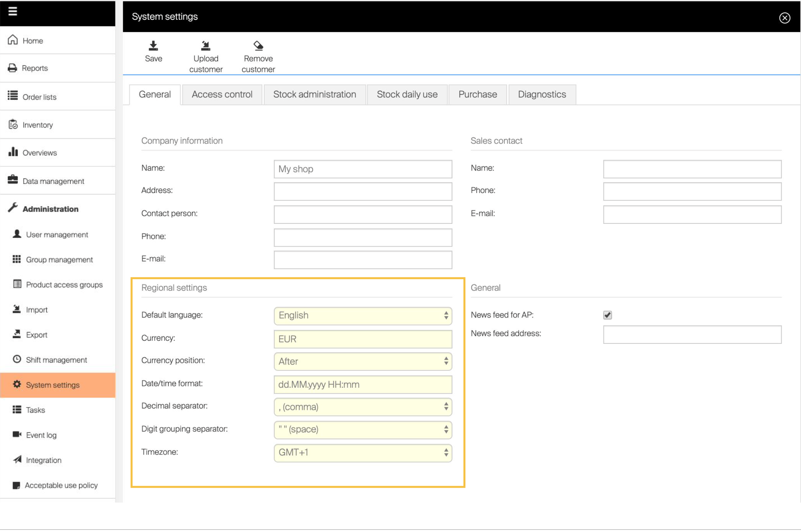Click the Group management grid icon
The width and height of the screenshot is (801, 532).
[17, 259]
